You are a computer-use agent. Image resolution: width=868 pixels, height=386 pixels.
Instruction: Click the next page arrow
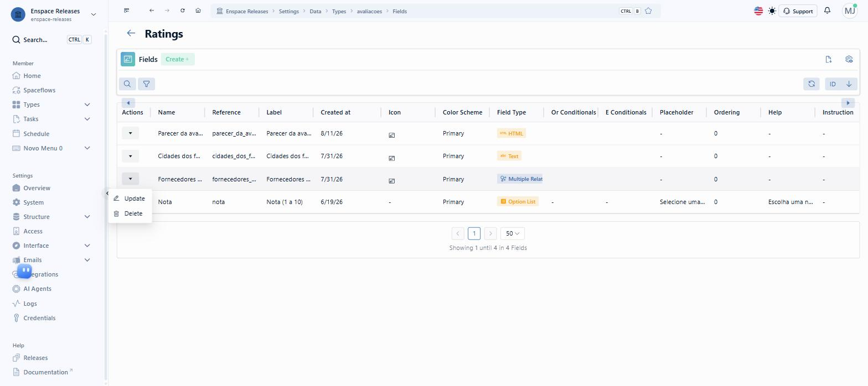tap(490, 233)
